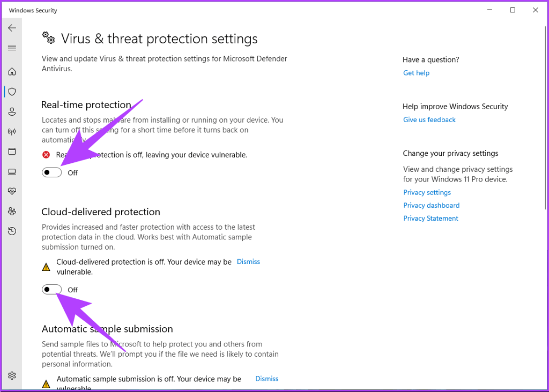Screen dimensions: 549x392
Task: Select Virus & threat protection shield icon
Action: coord(12,91)
